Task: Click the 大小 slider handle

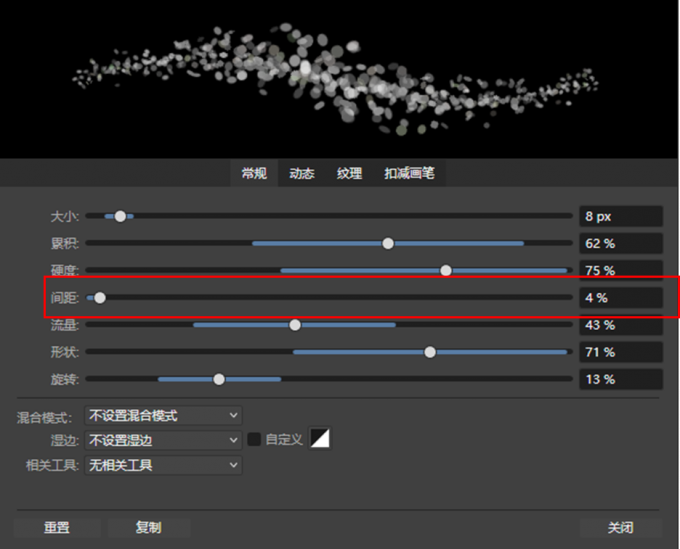Action: [x=120, y=216]
